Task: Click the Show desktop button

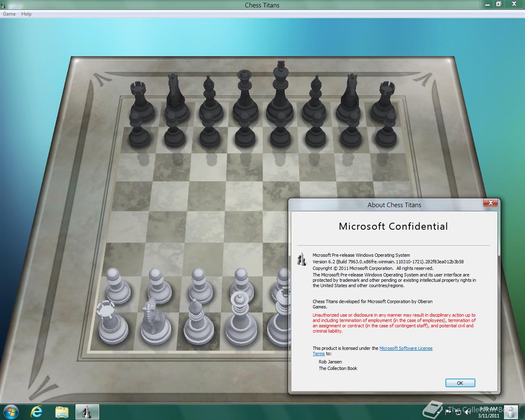Action: (x=522, y=412)
